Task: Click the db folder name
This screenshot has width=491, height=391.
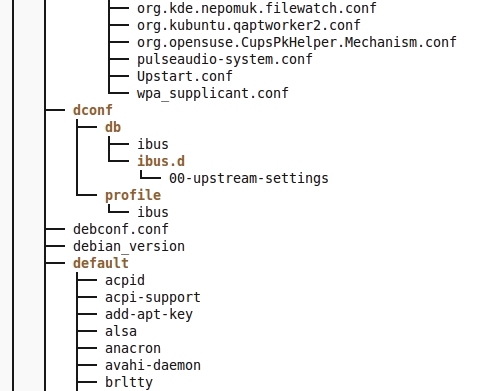Action: pyautogui.click(x=113, y=127)
